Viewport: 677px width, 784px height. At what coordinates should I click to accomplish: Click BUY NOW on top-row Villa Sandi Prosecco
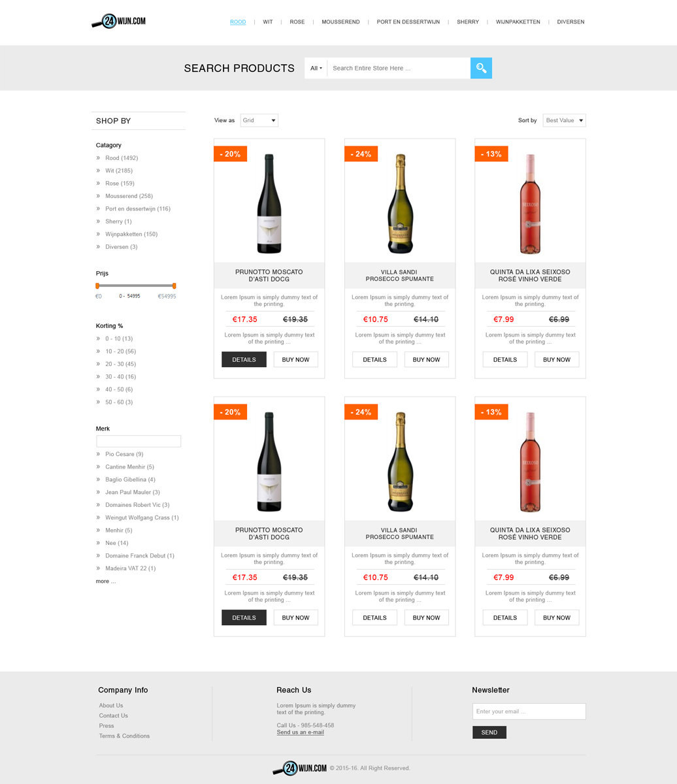click(427, 359)
